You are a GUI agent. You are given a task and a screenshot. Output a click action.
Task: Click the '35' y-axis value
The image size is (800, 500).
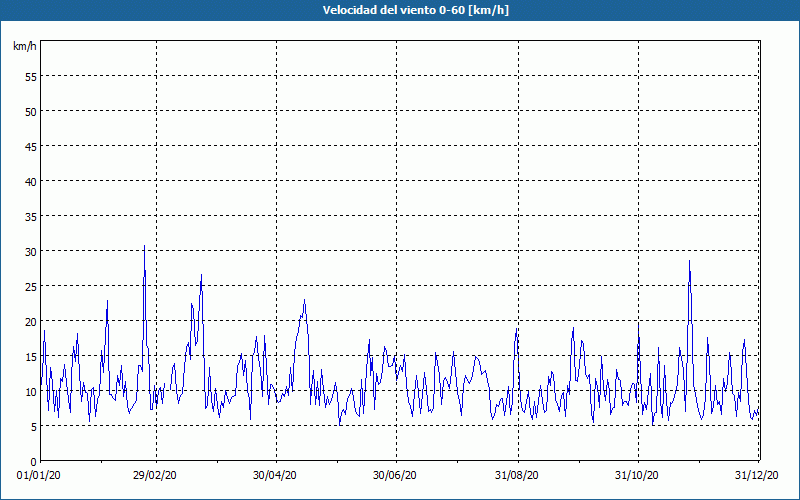(31, 217)
